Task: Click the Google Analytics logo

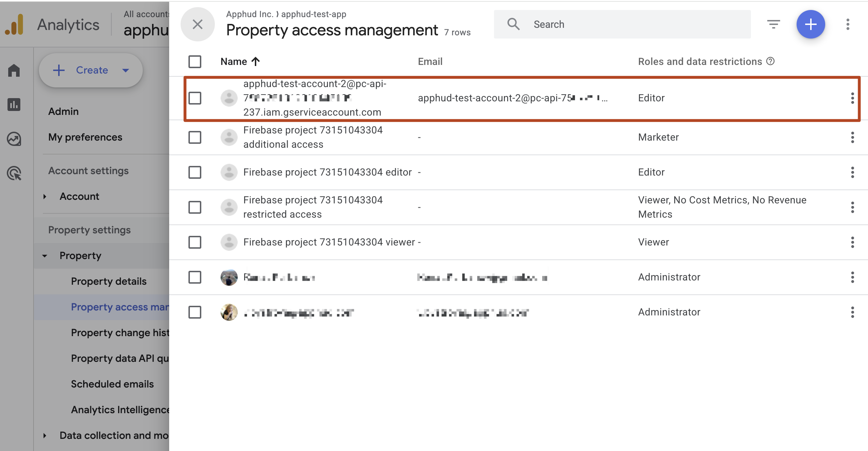Action: tap(14, 24)
